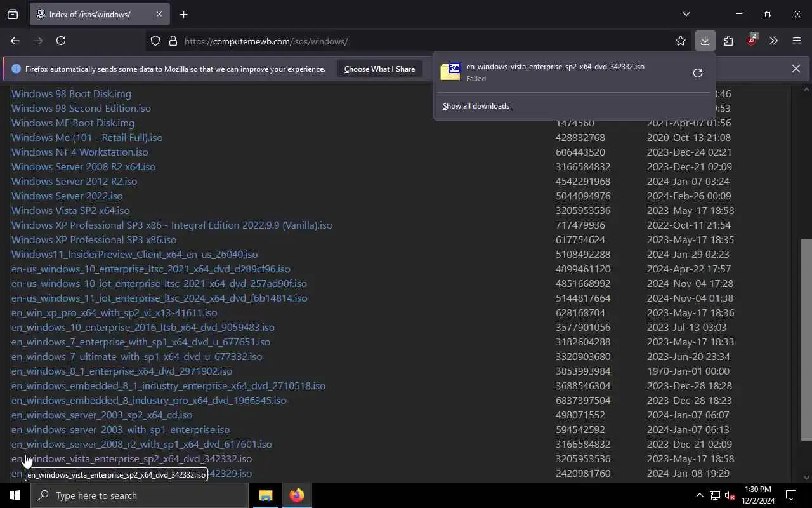Click file size 3205953536 of Vista SP2 x64

tap(583, 210)
